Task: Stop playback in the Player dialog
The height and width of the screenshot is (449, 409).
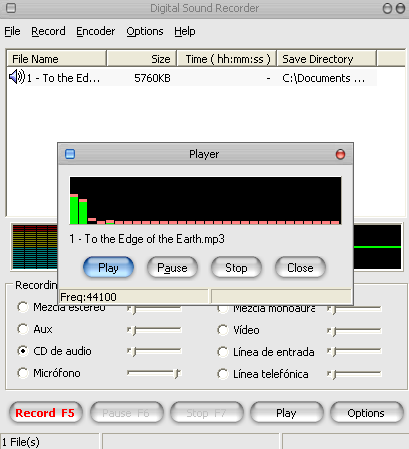Action: [x=236, y=268]
